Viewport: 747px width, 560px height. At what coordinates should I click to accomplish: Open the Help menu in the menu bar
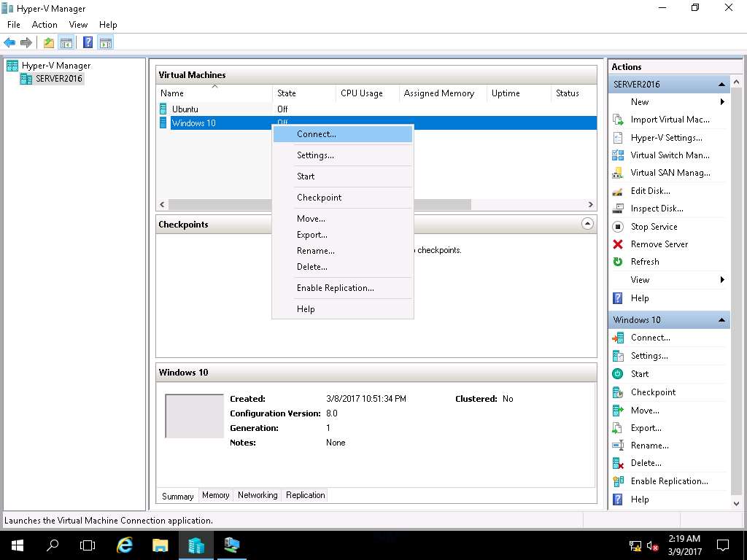pyautogui.click(x=108, y=25)
